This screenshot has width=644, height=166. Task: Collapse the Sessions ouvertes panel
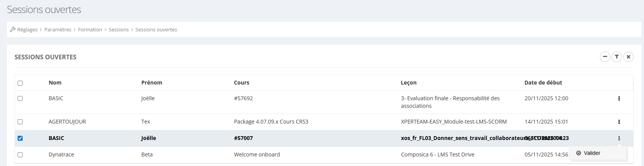click(605, 57)
